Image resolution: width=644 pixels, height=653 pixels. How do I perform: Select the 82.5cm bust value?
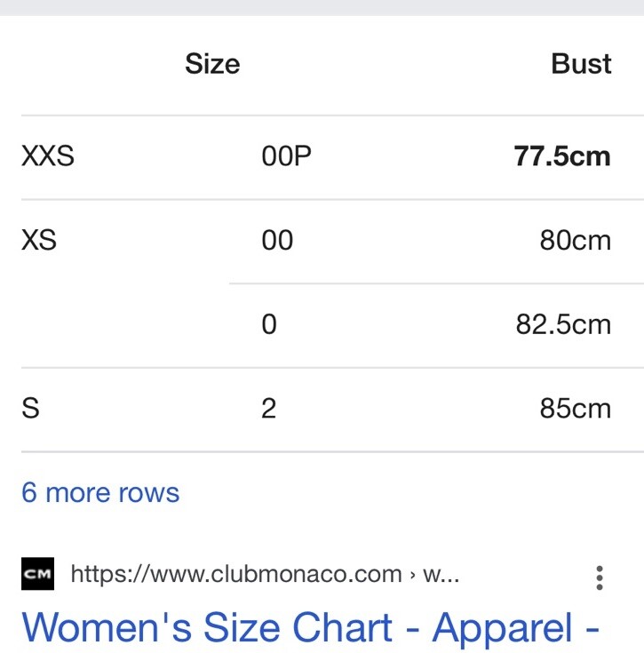[563, 324]
